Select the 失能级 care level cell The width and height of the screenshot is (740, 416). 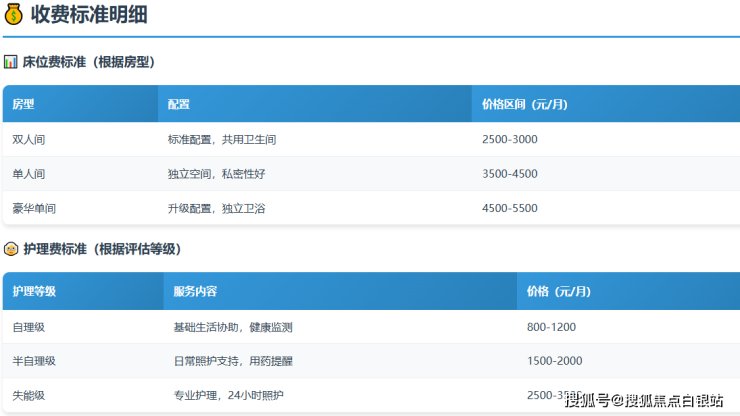click(29, 395)
